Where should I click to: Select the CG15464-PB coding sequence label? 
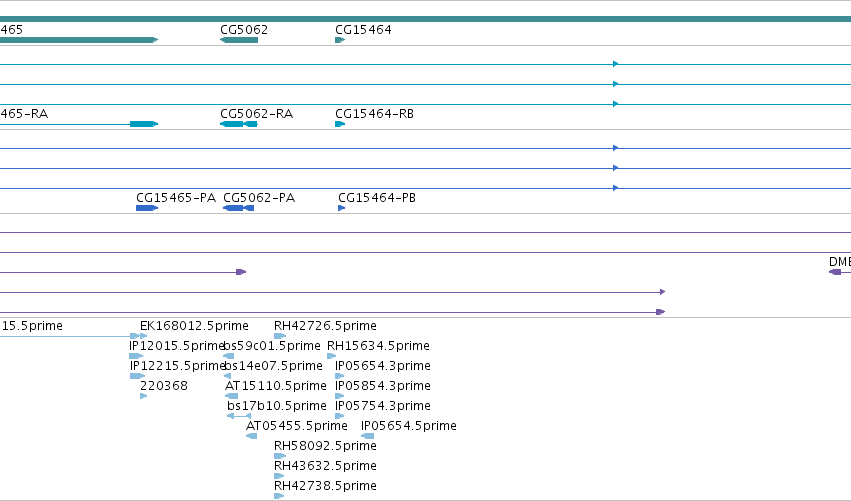pos(377,198)
